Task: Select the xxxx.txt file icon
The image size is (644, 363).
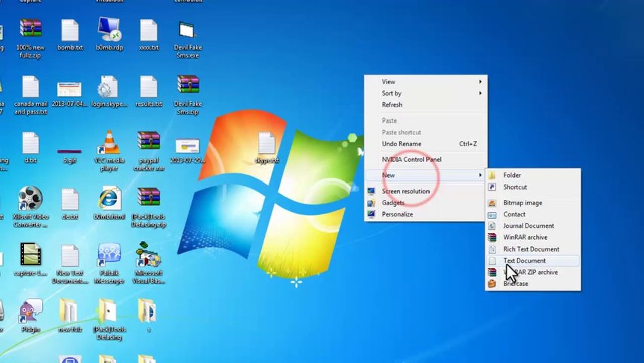Action: coord(149,30)
